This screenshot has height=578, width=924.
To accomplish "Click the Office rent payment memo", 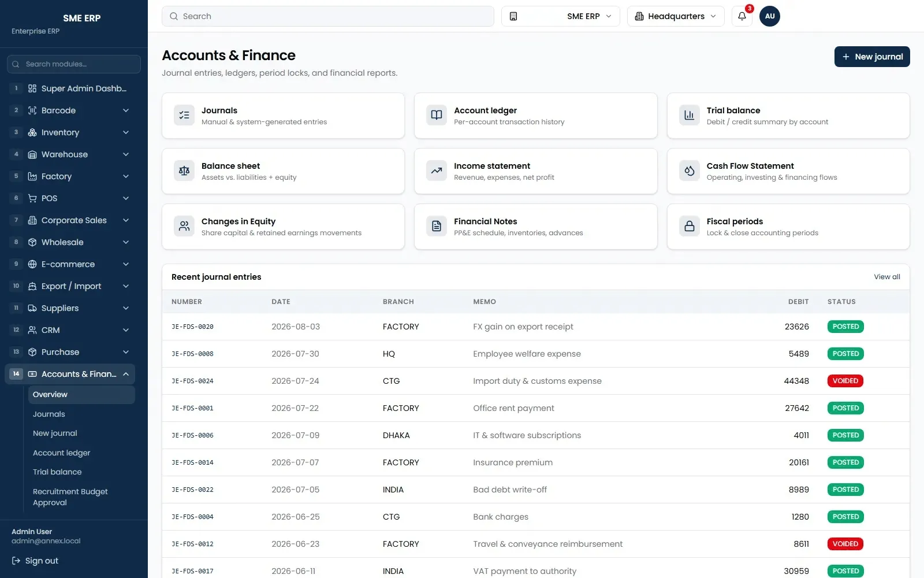I will (513, 408).
